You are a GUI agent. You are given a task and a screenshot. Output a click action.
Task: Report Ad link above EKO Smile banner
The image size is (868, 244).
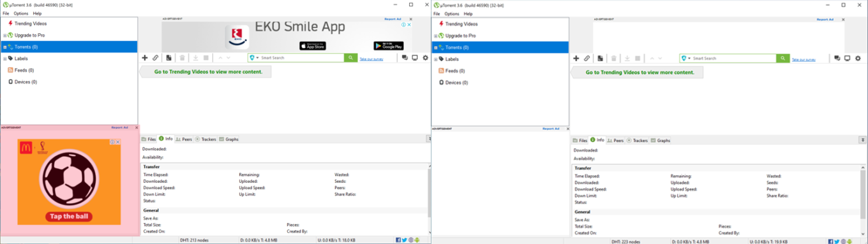tap(393, 19)
